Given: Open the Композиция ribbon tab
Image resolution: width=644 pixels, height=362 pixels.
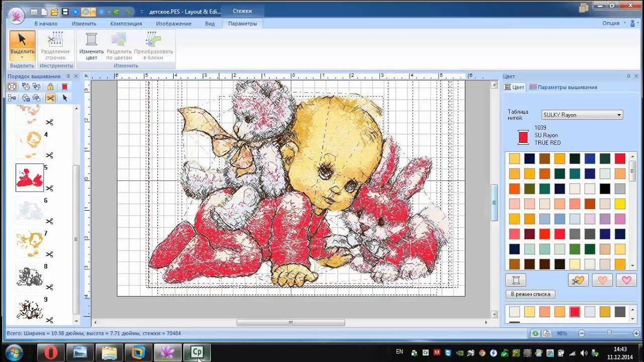Looking at the screenshot, I should click(x=126, y=24).
